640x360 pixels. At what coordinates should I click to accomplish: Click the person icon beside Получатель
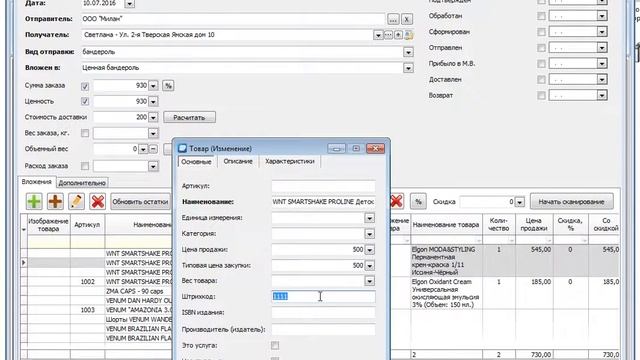click(x=408, y=35)
